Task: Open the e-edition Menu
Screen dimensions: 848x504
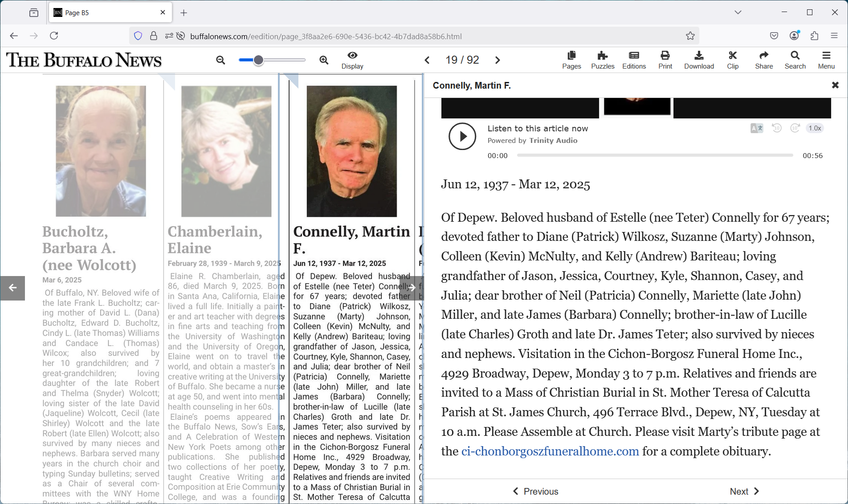Action: [x=826, y=60]
